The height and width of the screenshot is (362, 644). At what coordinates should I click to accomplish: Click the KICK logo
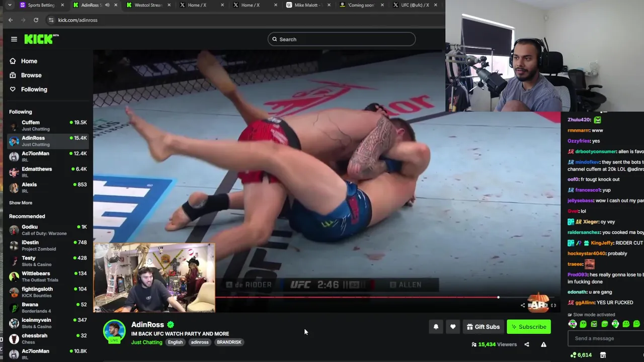41,39
